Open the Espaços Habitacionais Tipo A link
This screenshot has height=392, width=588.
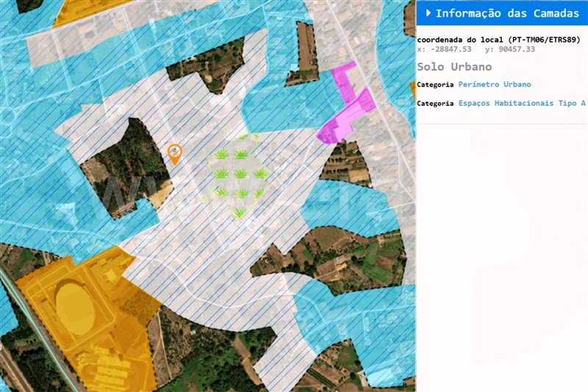point(522,104)
